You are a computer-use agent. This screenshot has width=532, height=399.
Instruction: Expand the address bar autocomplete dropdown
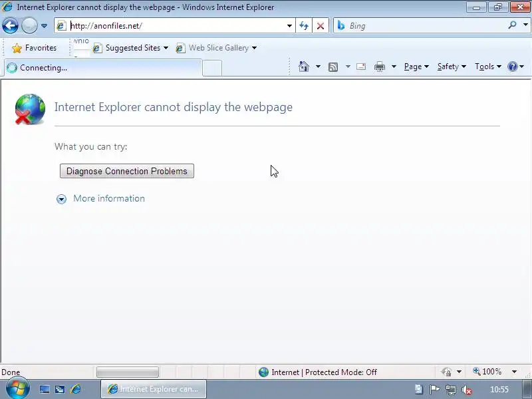click(289, 26)
